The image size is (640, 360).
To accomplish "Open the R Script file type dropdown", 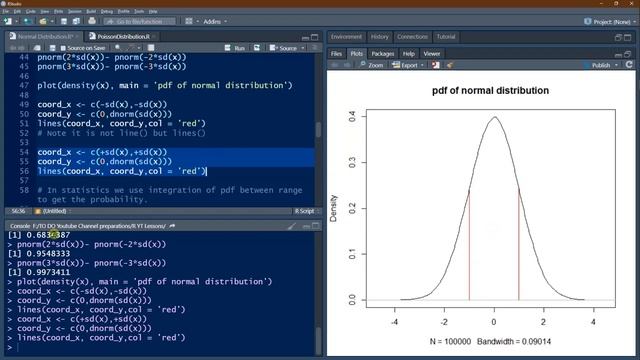I will tap(307, 211).
